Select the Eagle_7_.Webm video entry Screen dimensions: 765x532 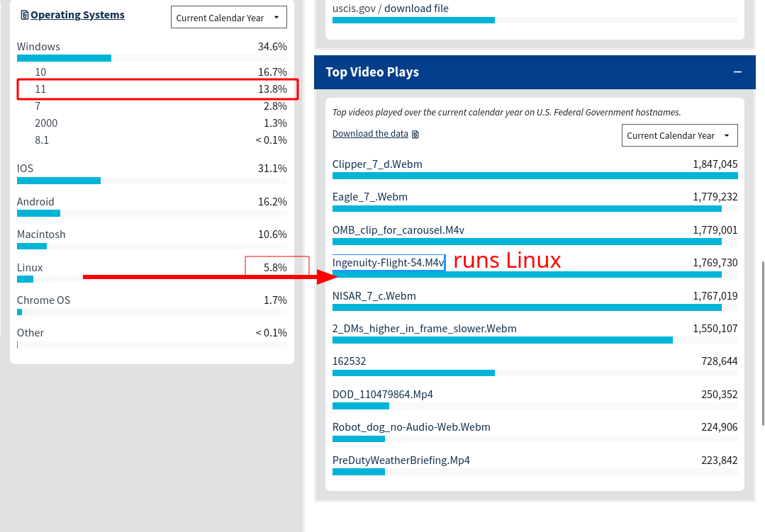coord(370,197)
